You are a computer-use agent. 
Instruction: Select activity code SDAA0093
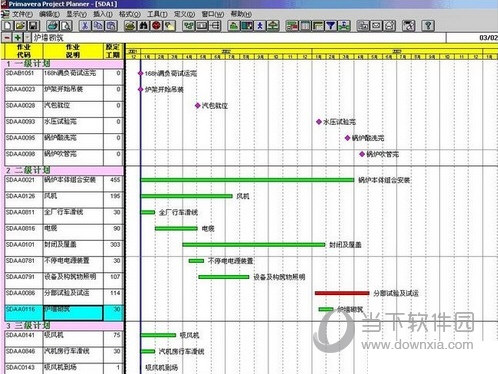pyautogui.click(x=20, y=121)
